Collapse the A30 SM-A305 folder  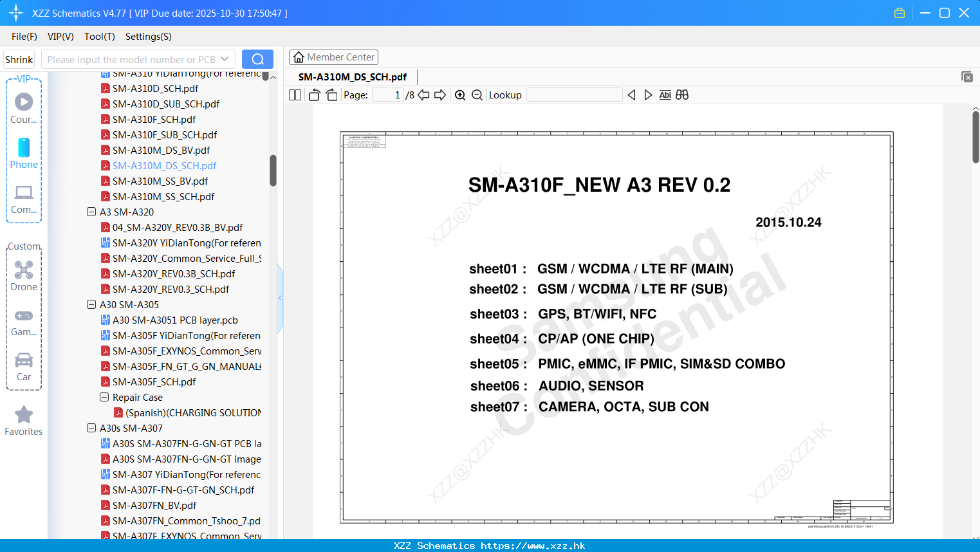(91, 304)
